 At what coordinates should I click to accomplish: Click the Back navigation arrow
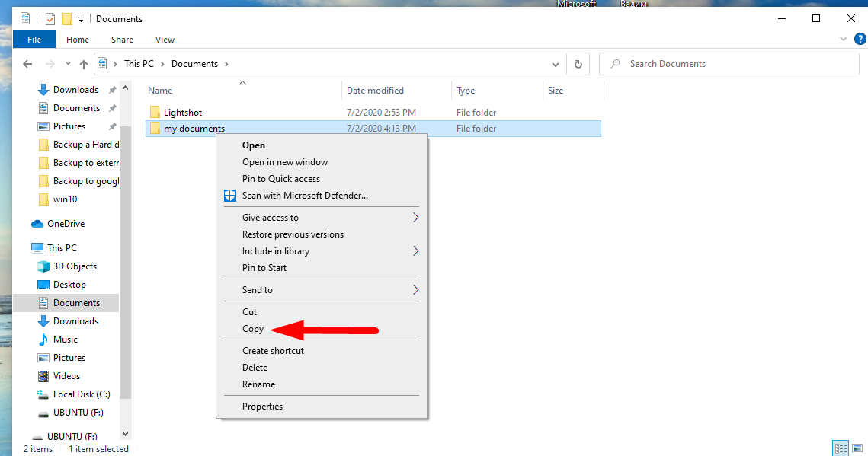coord(29,65)
